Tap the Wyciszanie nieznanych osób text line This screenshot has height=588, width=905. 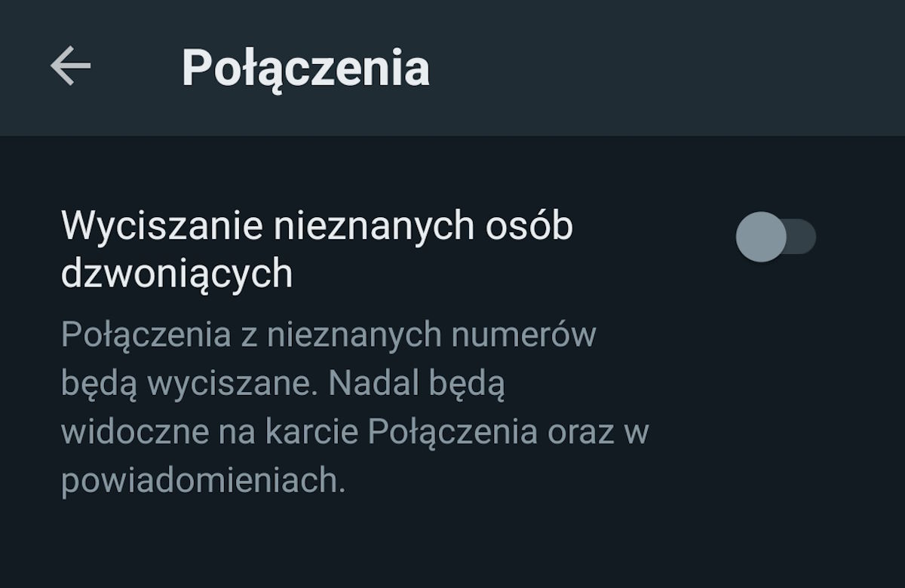(x=317, y=225)
